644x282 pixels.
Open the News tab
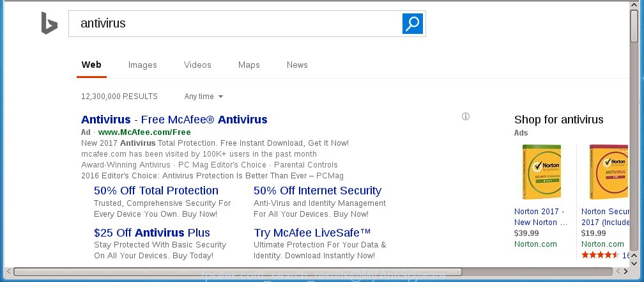[297, 65]
